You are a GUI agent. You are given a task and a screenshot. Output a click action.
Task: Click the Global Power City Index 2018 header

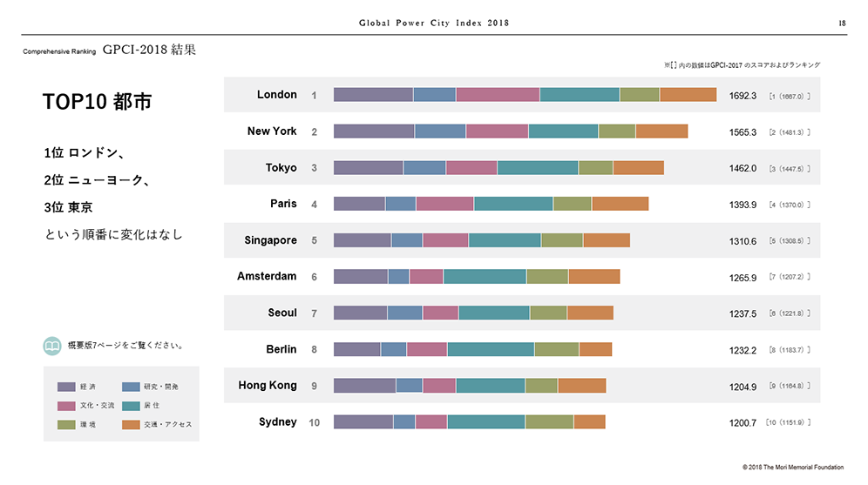(x=433, y=24)
